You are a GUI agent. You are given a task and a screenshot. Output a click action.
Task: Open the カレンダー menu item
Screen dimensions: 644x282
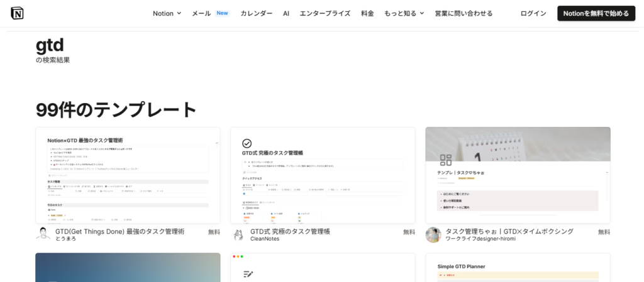[257, 13]
